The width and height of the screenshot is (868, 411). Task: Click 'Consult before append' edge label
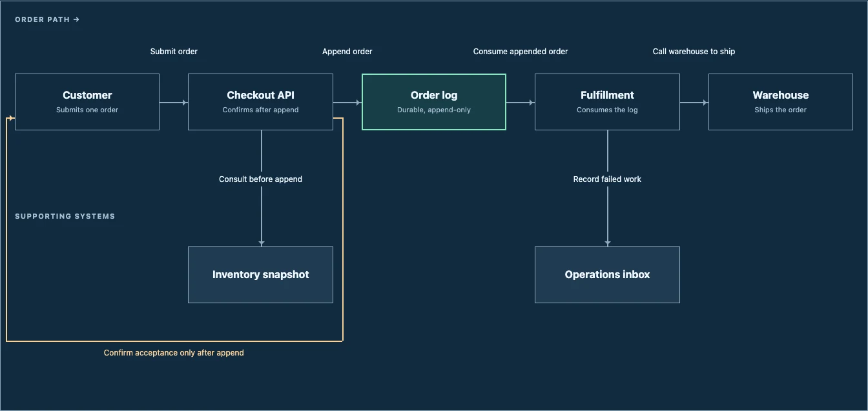click(260, 179)
